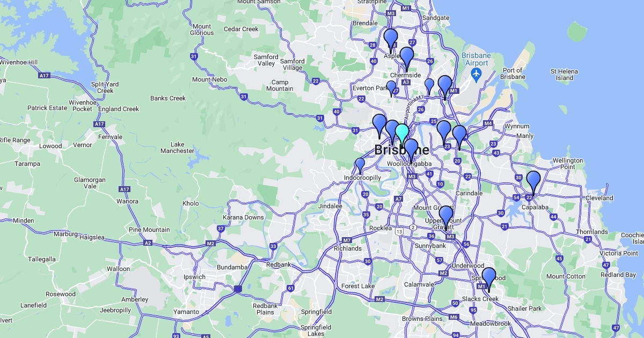Click the cyan highlighted marker in Brisbane

(402, 133)
